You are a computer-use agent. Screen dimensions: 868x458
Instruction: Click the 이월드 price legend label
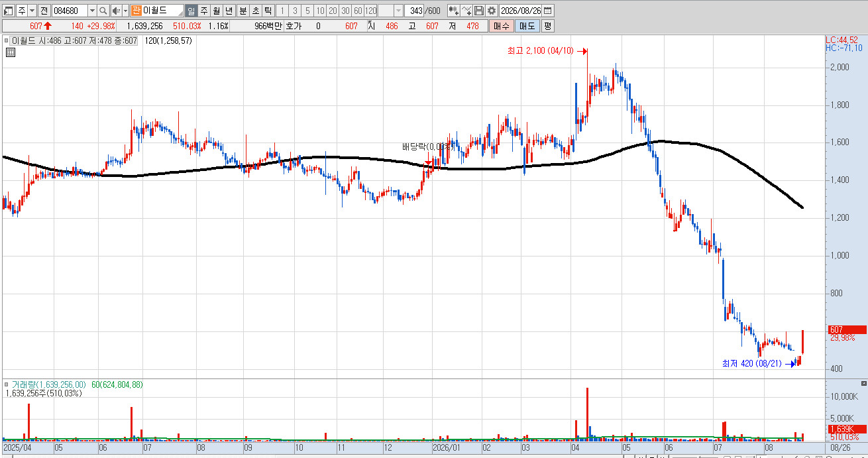point(74,40)
